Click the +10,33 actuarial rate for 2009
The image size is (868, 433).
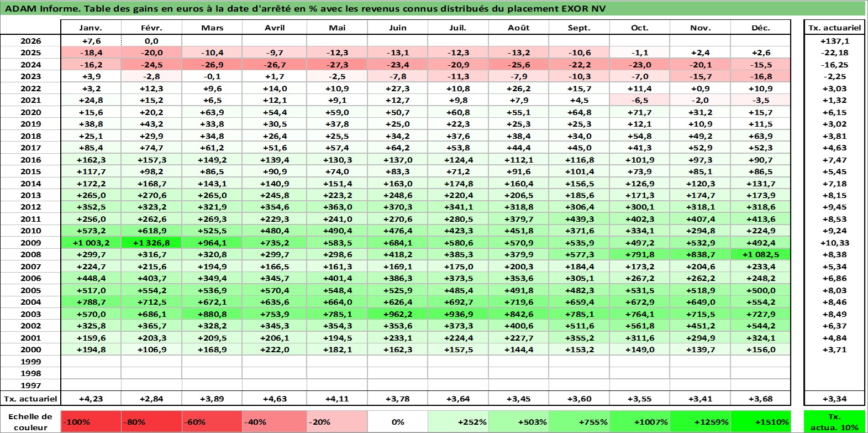tap(834, 243)
